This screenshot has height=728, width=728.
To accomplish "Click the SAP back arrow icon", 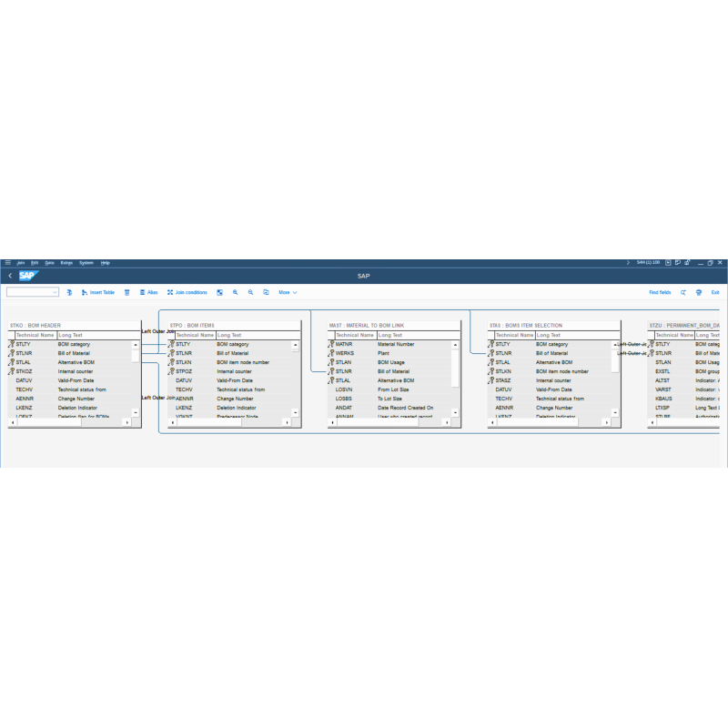I will point(10,276).
